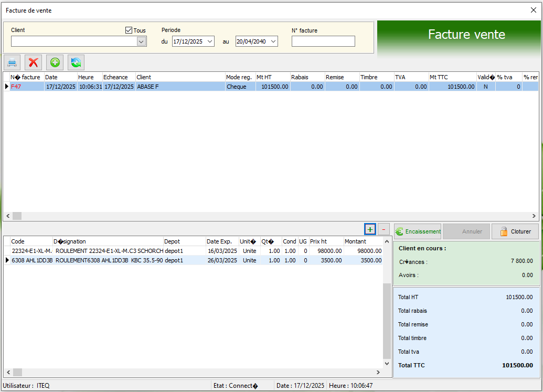Screen dimensions: 543x392
Task: Click the red X delete invoice icon
Action: point(34,62)
